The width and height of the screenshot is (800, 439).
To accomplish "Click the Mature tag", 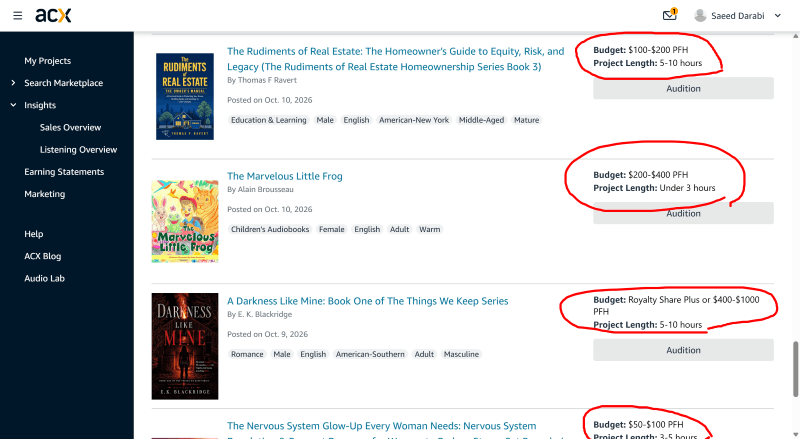I will point(527,120).
